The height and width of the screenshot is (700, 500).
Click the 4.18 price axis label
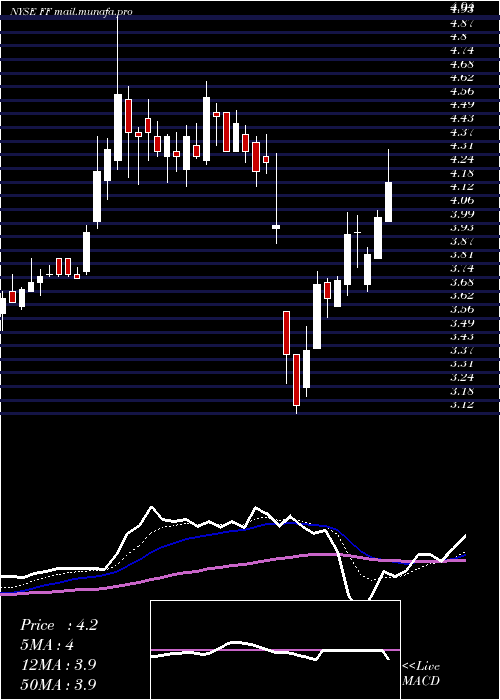tap(461, 173)
